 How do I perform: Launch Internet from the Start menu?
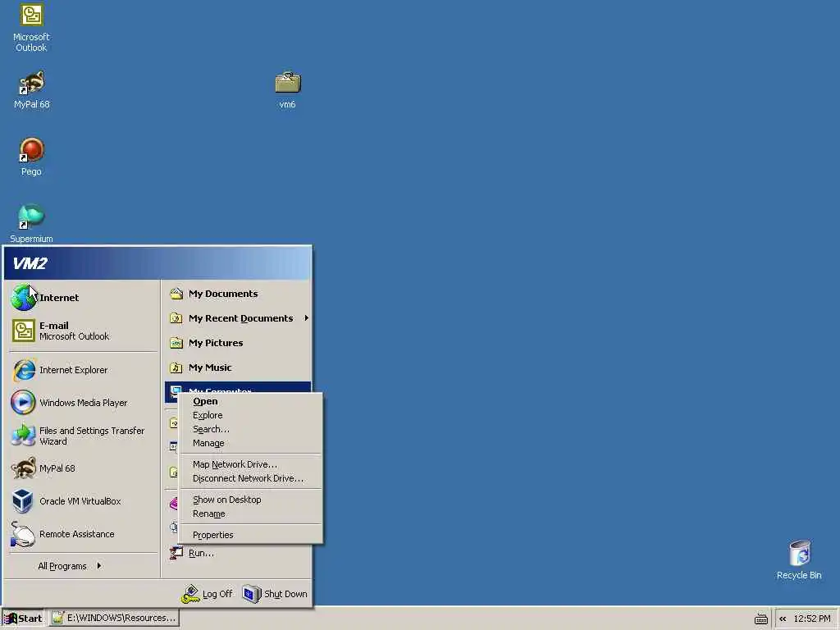(x=84, y=298)
